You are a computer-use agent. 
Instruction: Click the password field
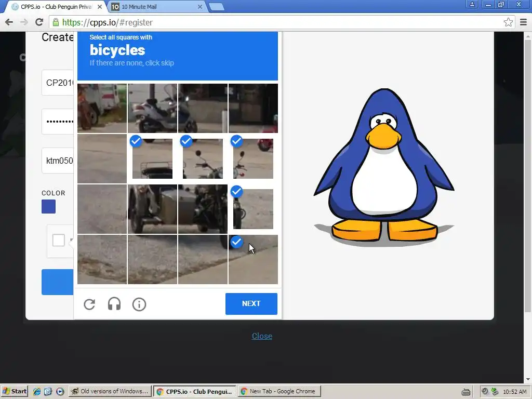(58, 122)
